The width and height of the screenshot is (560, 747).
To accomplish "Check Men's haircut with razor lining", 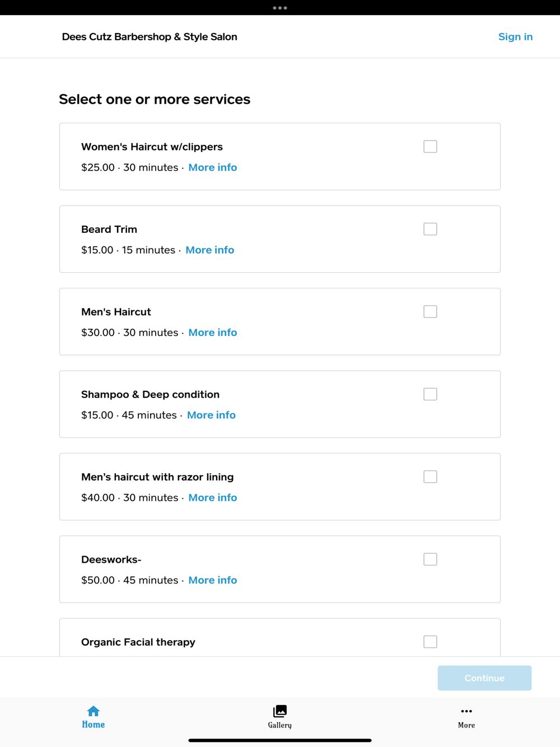I will click(x=430, y=477).
